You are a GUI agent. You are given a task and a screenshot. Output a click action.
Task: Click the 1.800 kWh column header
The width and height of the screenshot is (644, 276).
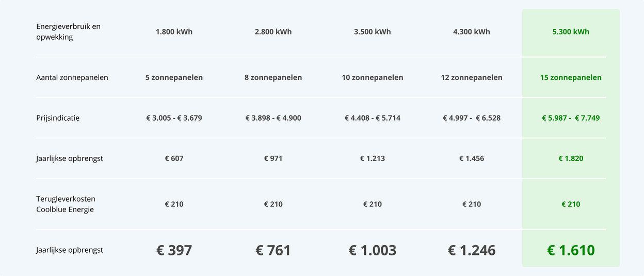tap(174, 32)
